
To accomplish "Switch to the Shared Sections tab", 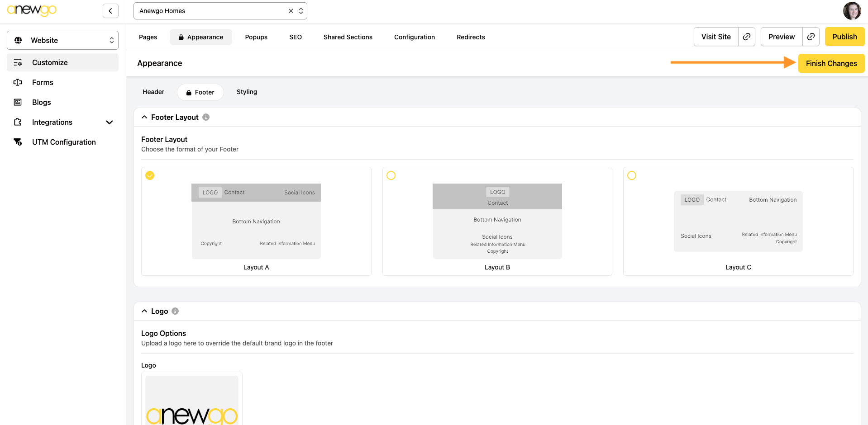I will (x=348, y=37).
